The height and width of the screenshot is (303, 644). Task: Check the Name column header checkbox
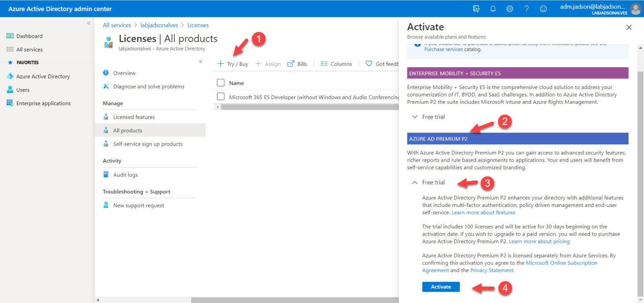(221, 83)
